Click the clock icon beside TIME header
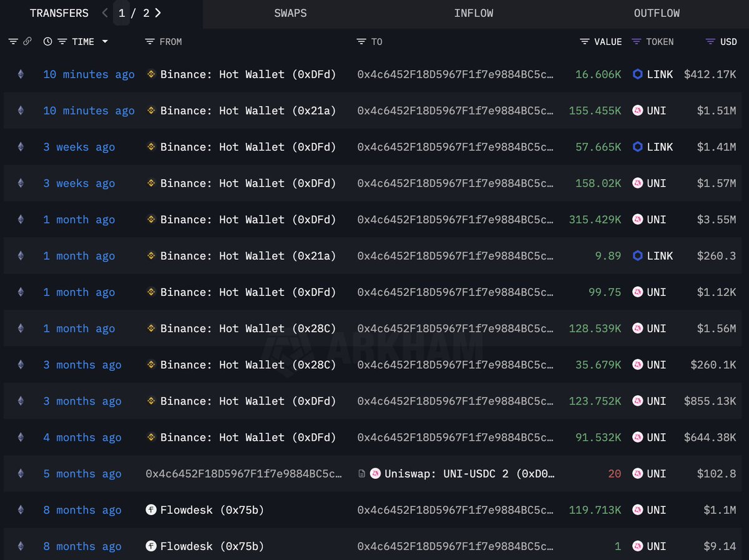 click(48, 42)
